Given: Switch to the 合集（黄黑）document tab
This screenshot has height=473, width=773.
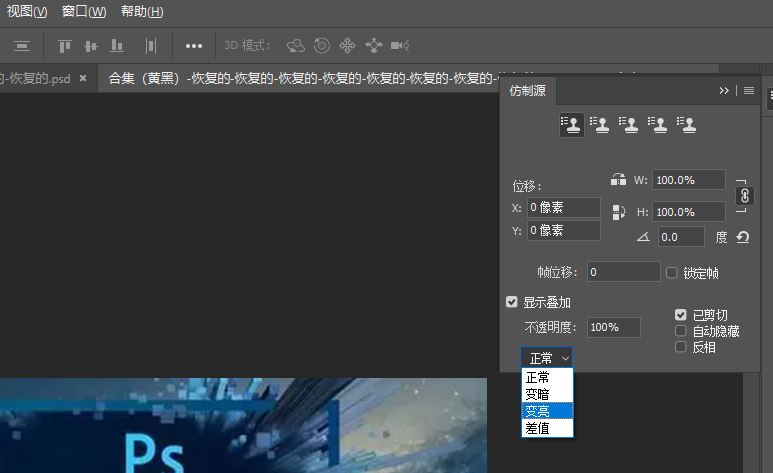Looking at the screenshot, I should tap(303, 78).
